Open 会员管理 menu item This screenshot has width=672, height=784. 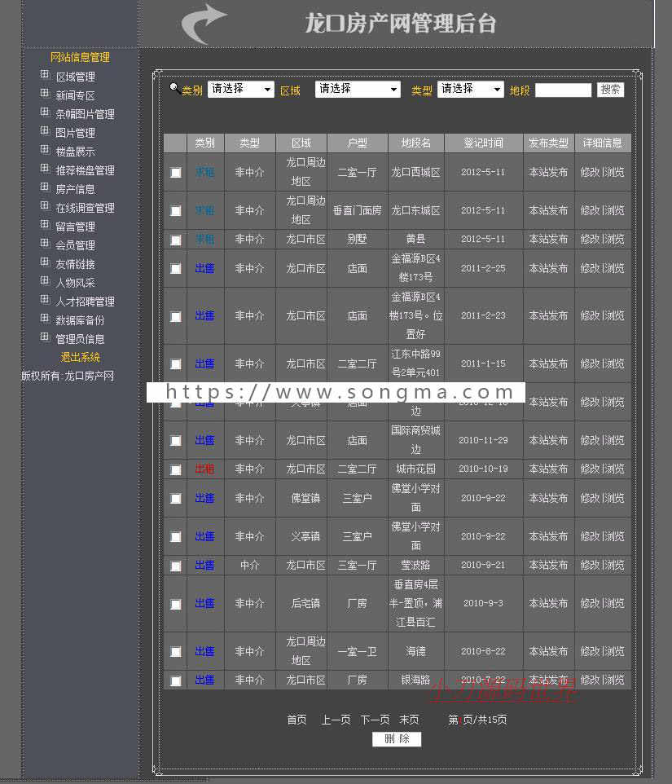click(x=76, y=245)
